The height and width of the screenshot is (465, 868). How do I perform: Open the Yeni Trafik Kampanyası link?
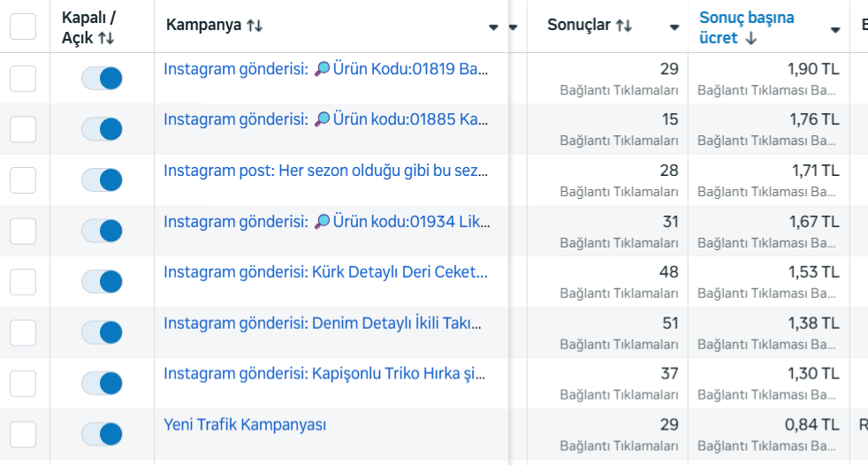pyautogui.click(x=245, y=424)
